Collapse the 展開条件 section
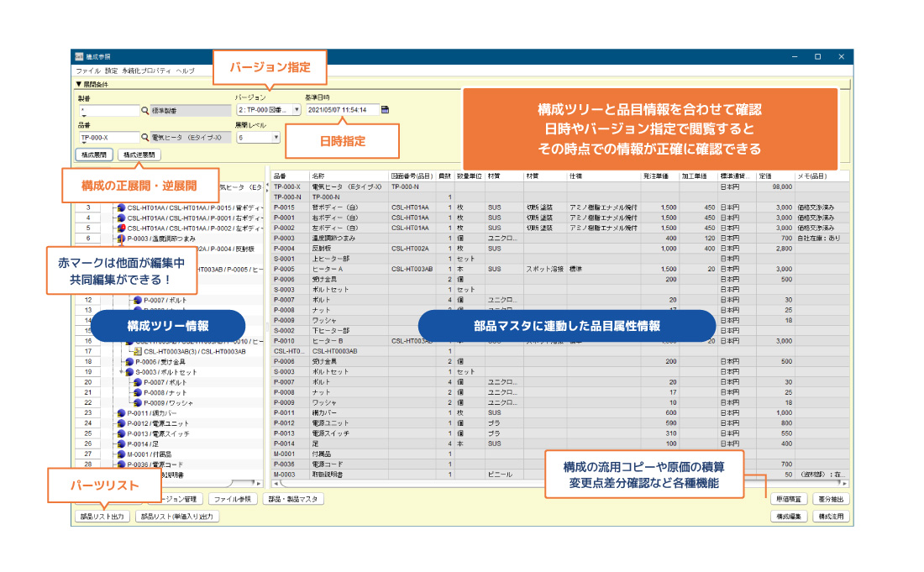 pos(78,84)
